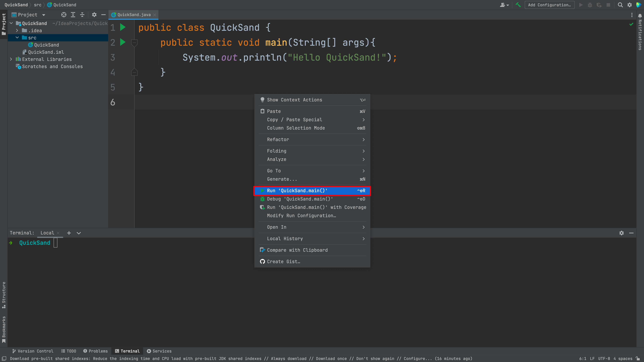Image resolution: width=644 pixels, height=362 pixels.
Task: Toggle the Project tool window stripe button
Action: point(4,24)
